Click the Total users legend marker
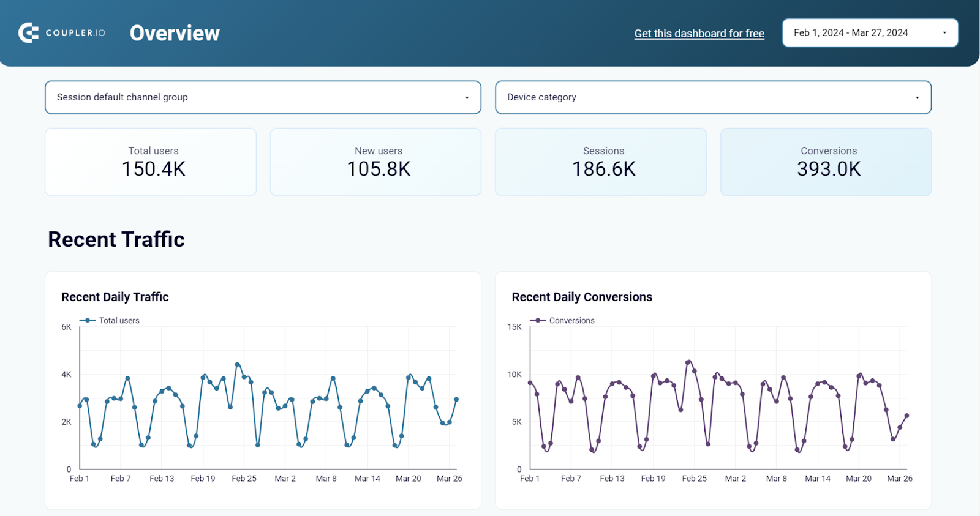 88,320
